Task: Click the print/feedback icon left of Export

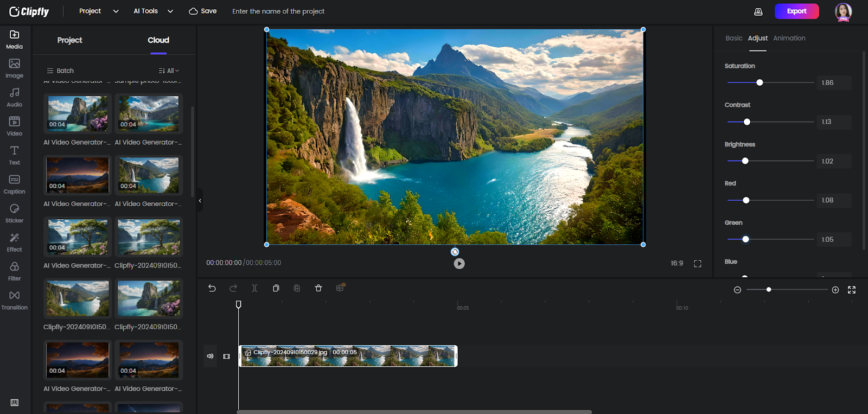Action: (x=758, y=11)
